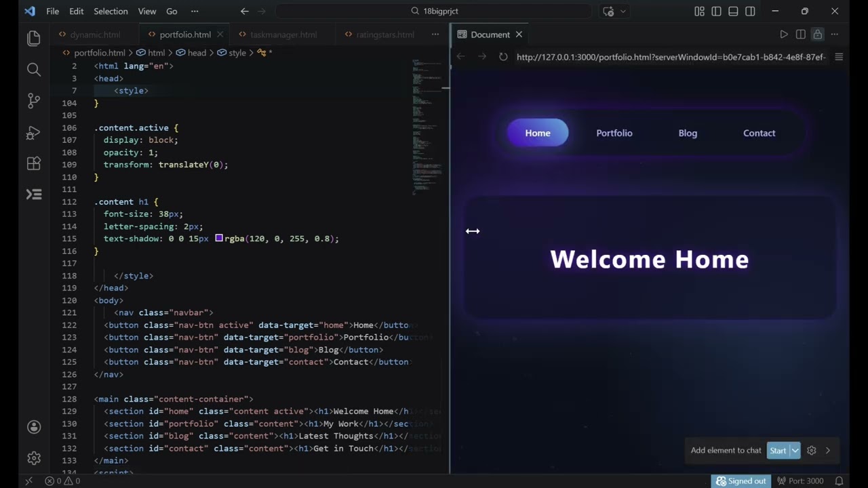Open the Accounts menu icon
The image size is (868, 488).
click(34, 427)
